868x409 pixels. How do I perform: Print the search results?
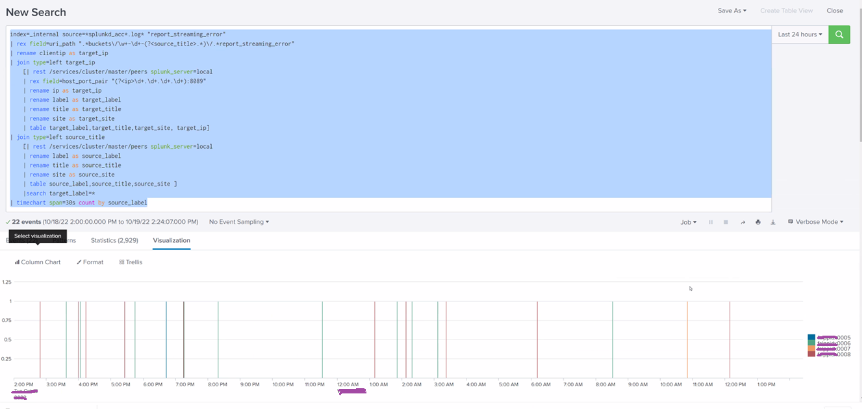coord(758,222)
